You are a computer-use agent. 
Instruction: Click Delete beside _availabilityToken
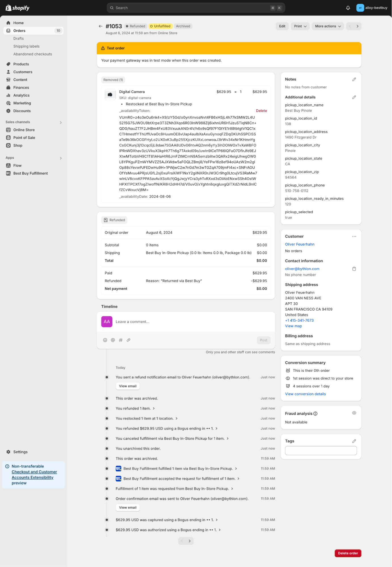(x=261, y=111)
